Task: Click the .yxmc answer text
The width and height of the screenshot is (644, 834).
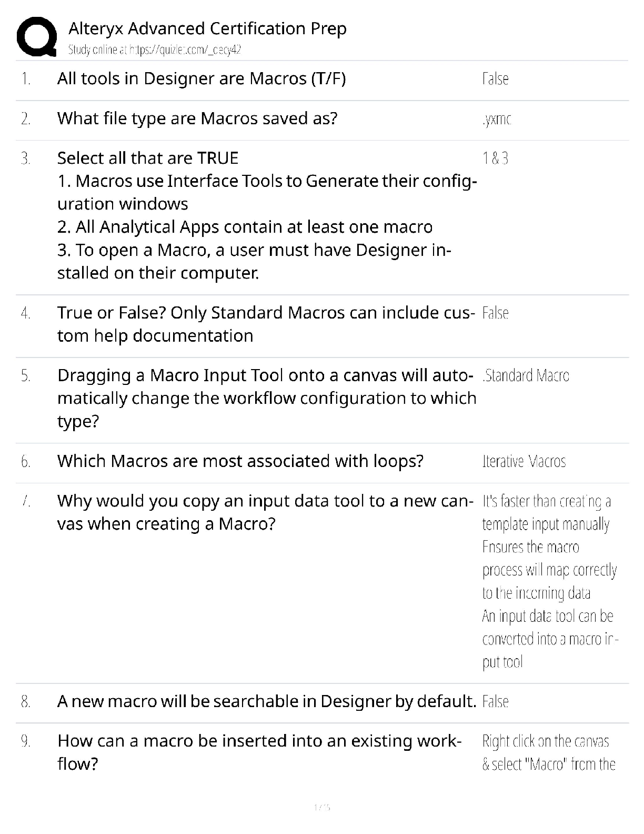Action: [x=496, y=119]
